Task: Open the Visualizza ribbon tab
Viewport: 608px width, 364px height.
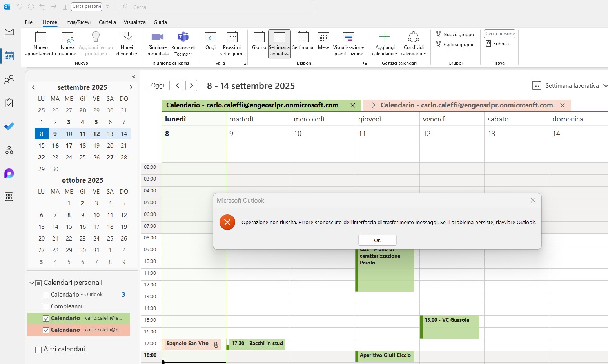Action: pyautogui.click(x=135, y=22)
